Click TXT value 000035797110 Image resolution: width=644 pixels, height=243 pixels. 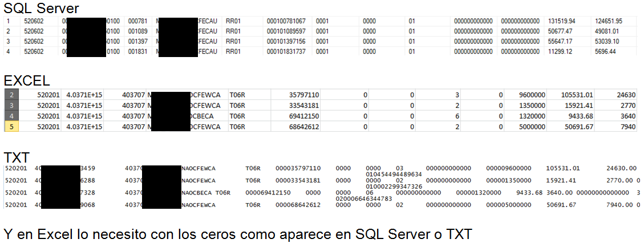(x=298, y=168)
